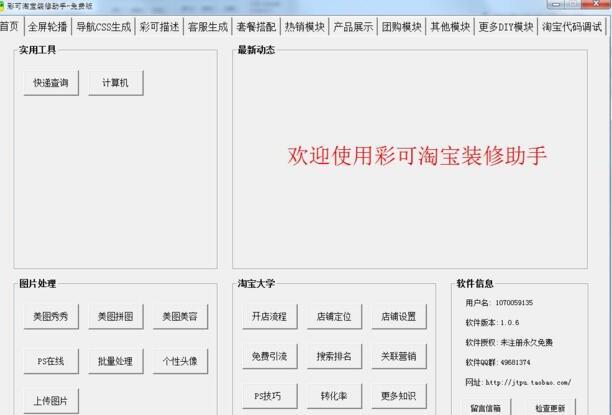Image resolution: width=612 pixels, height=415 pixels.
Task: Switch to the 全屏轮播 tab
Action: tap(48, 27)
